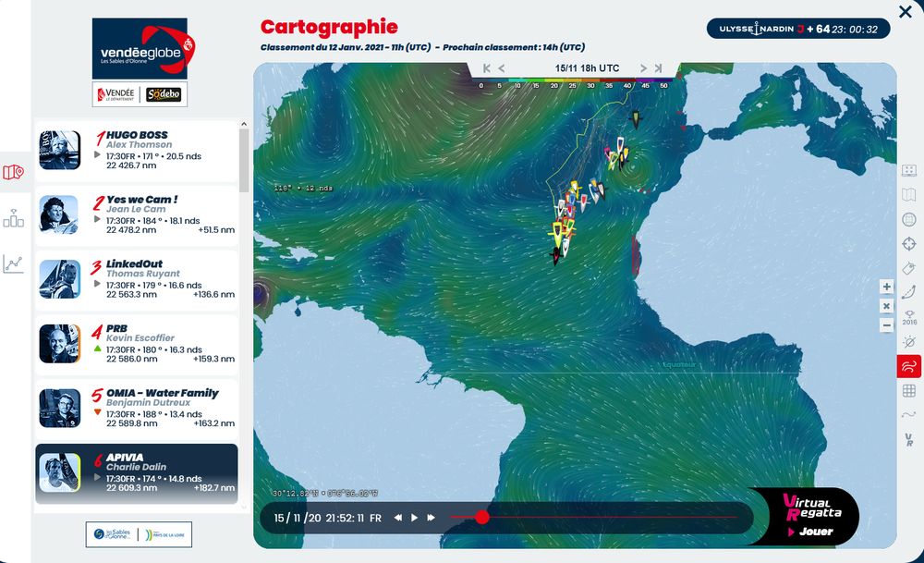Image resolution: width=924 pixels, height=563 pixels.
Task: Click the 15/11 18h UTC forecast label
Action: (x=587, y=68)
